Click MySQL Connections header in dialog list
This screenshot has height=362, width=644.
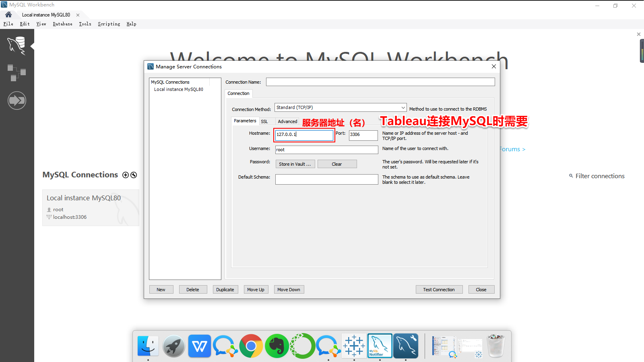[x=170, y=82]
